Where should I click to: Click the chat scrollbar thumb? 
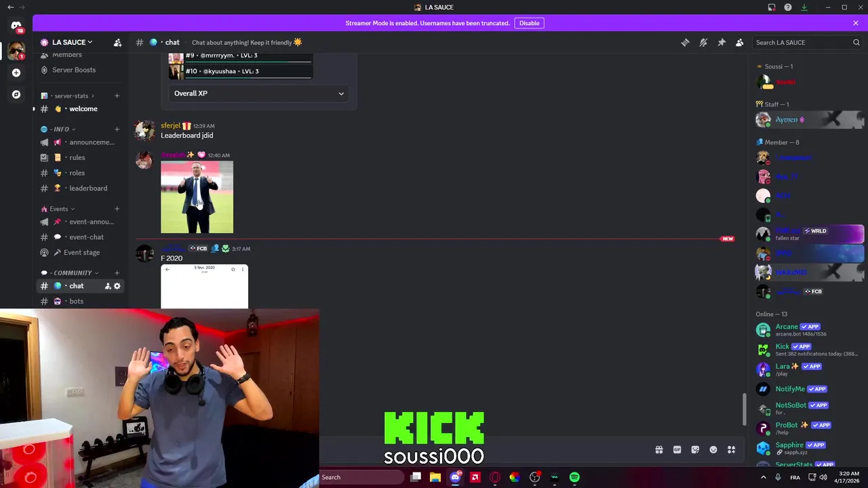tap(744, 409)
